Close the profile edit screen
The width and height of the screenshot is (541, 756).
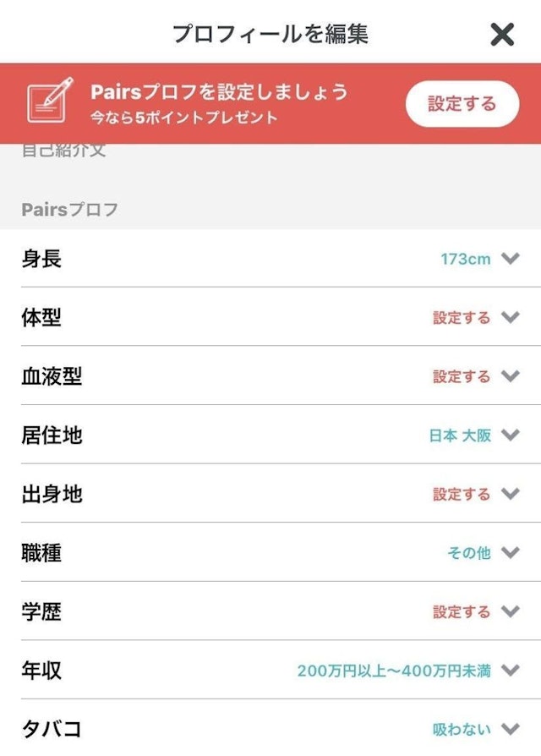coord(502,34)
